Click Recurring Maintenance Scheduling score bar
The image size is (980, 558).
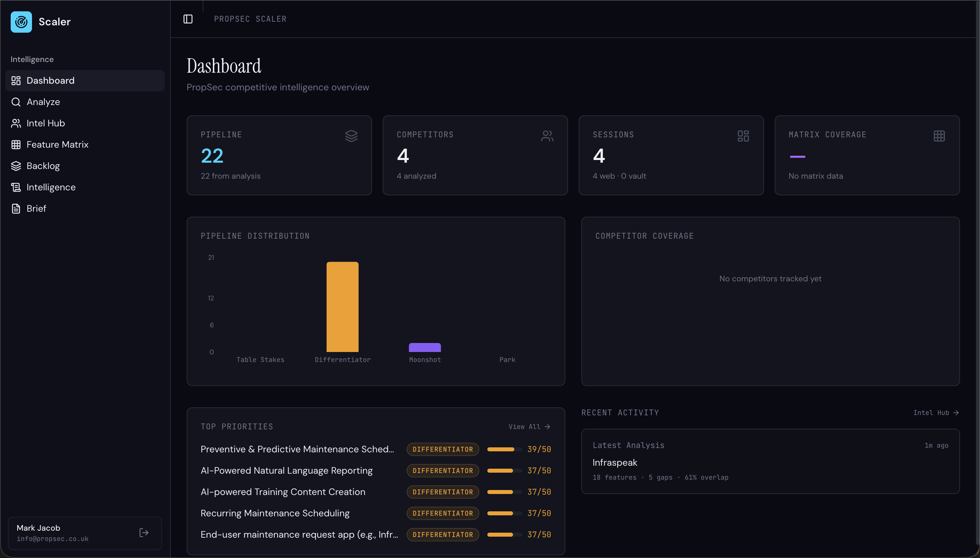coord(504,513)
